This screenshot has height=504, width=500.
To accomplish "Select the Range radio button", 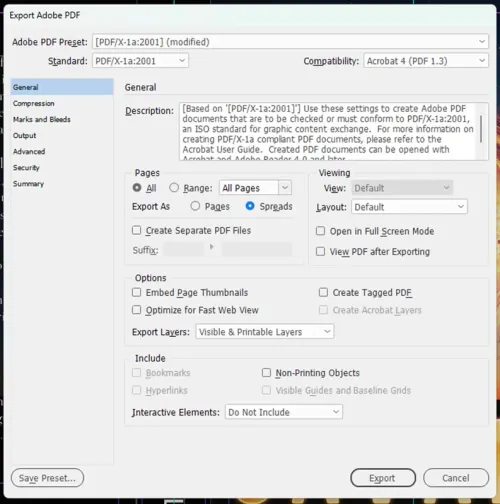I will [x=174, y=188].
